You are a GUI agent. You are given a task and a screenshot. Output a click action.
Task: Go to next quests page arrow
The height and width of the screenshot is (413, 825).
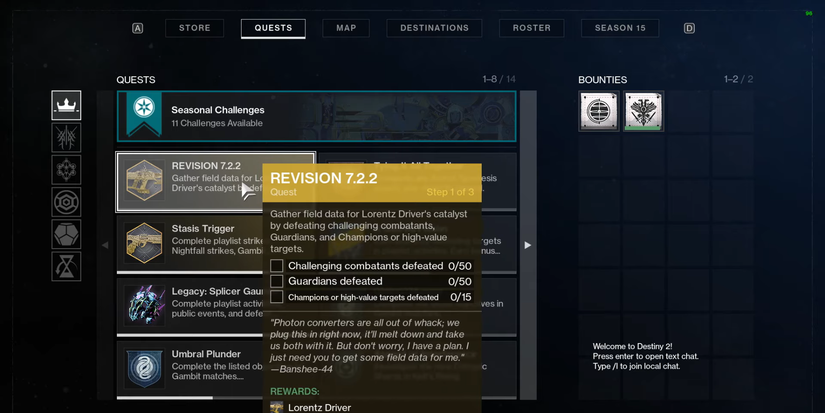pos(528,245)
